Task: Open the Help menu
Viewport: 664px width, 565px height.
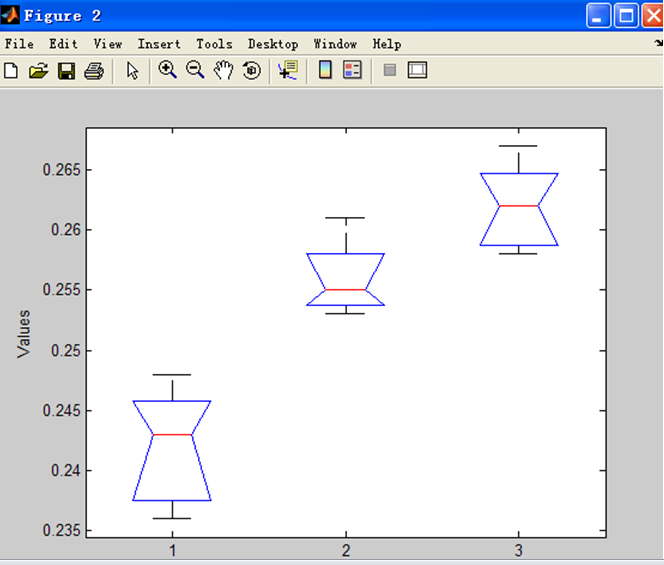Action: coord(387,44)
